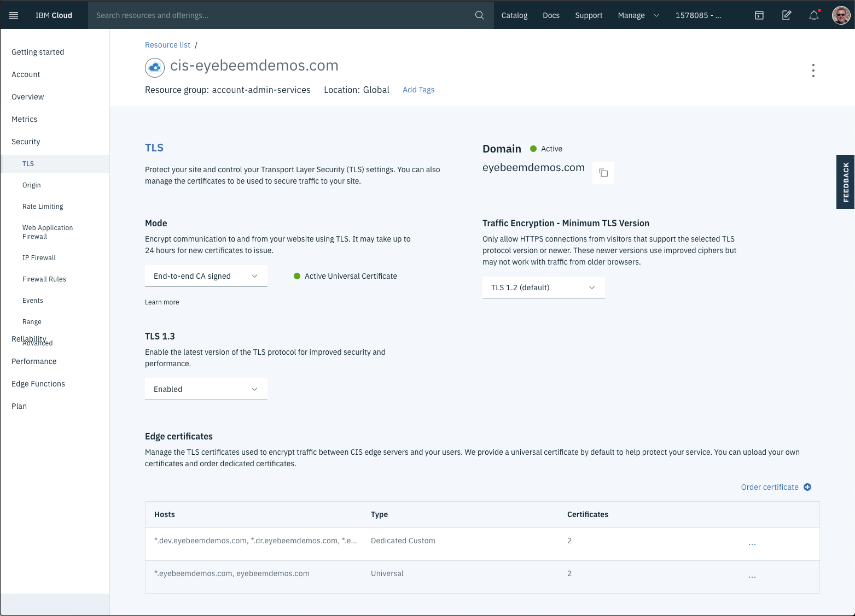Open the account switcher 1578085

pyautogui.click(x=698, y=15)
